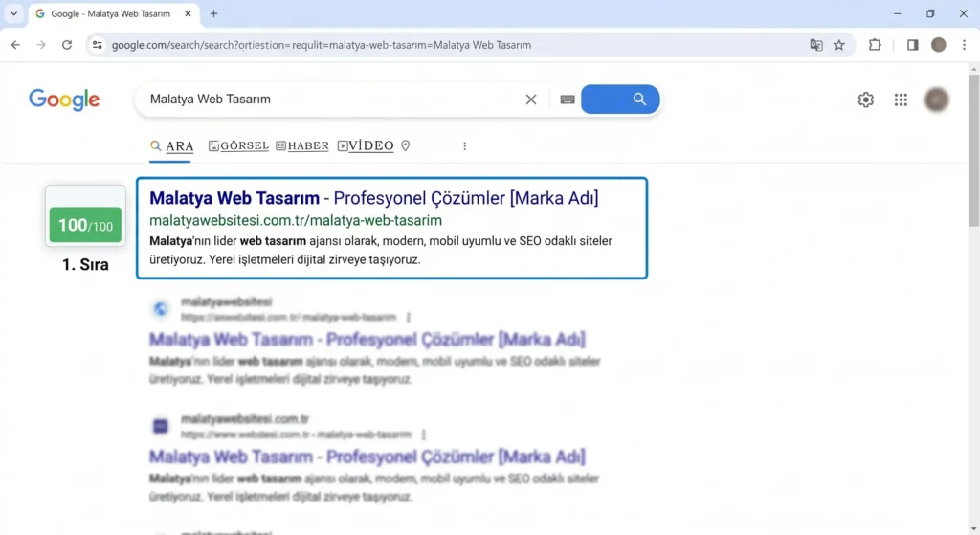Image resolution: width=980 pixels, height=535 pixels.
Task: Click the maps pin tab icon
Action: [406, 146]
